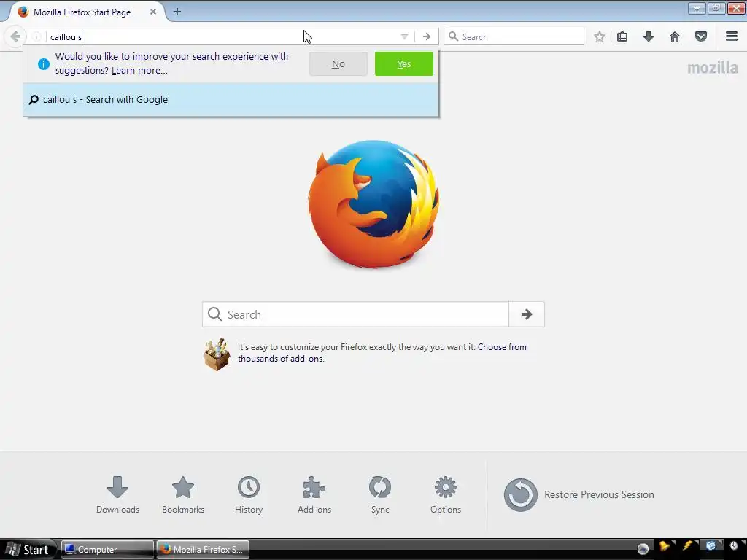Click Restore Previous Session
The height and width of the screenshot is (560, 747).
pyautogui.click(x=578, y=495)
